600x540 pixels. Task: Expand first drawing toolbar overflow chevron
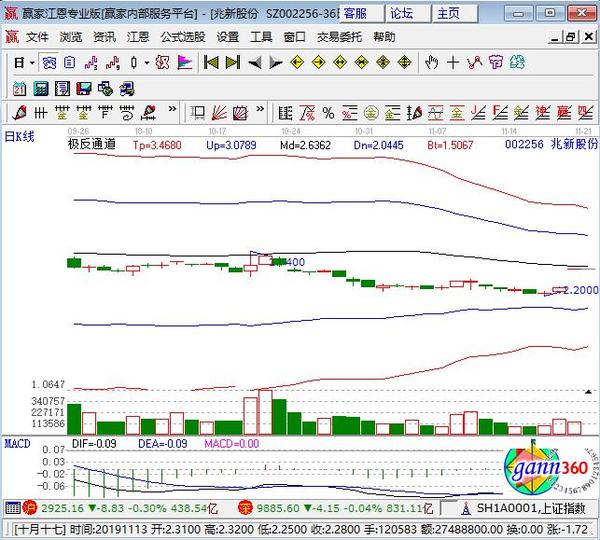(172, 109)
